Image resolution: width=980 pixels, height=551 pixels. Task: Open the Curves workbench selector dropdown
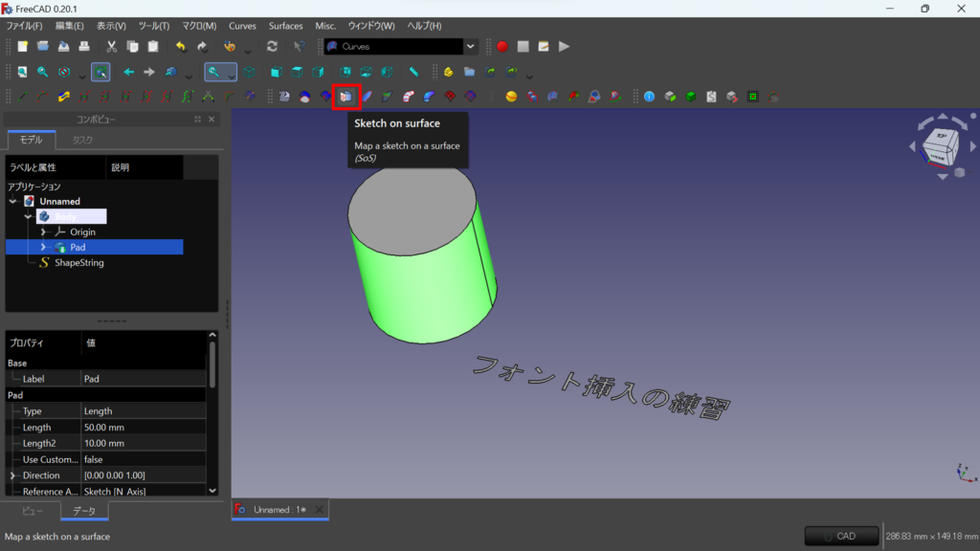click(470, 46)
